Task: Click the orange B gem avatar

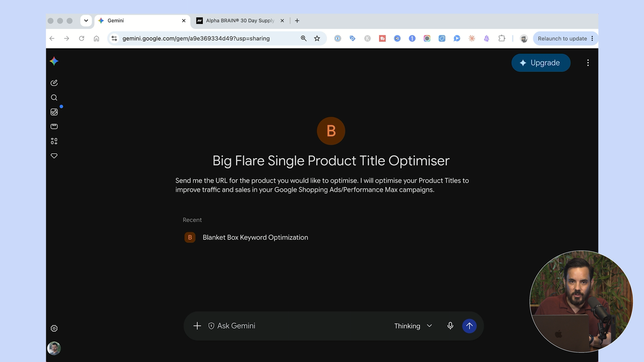Action: pyautogui.click(x=331, y=131)
